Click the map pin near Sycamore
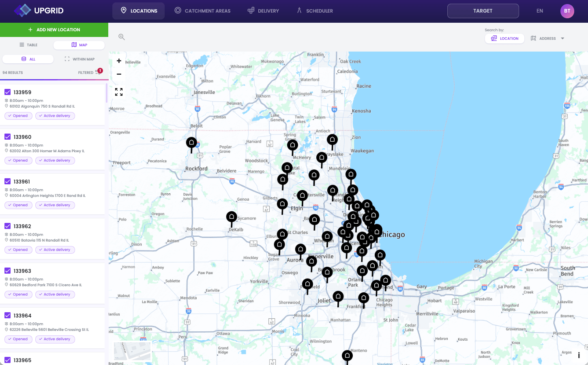This screenshot has height=365, width=588. (232, 217)
